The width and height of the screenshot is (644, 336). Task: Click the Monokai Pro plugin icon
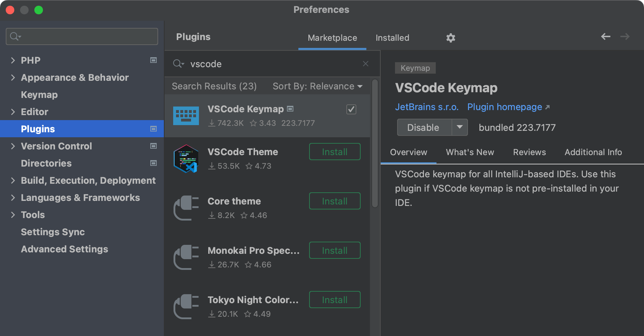(185, 257)
